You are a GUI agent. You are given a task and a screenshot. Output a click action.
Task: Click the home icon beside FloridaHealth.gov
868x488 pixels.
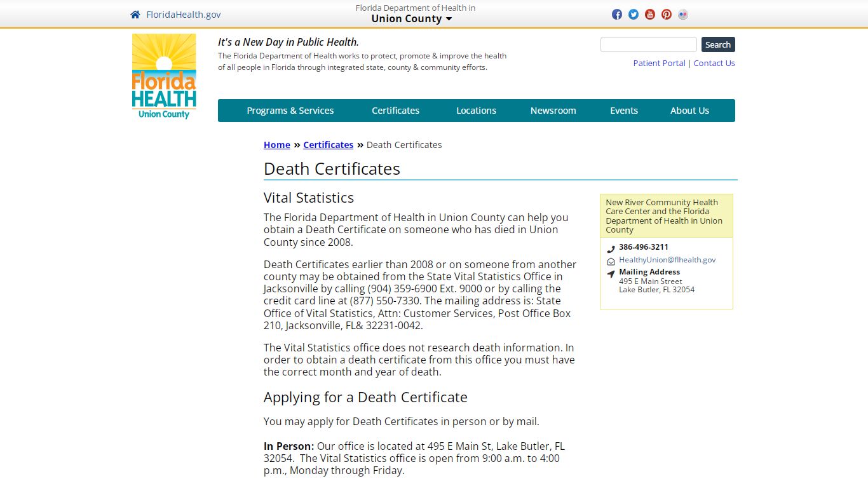tap(135, 15)
